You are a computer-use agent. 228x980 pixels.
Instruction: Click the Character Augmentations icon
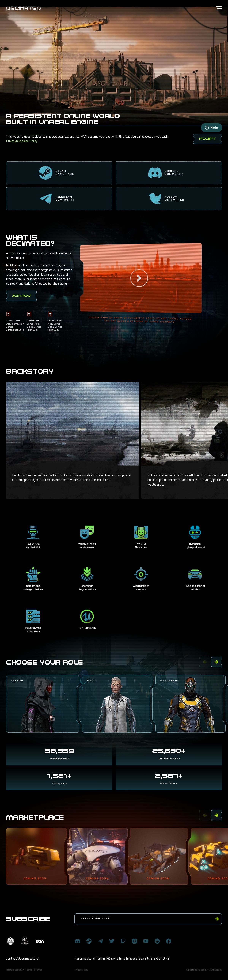click(87, 574)
